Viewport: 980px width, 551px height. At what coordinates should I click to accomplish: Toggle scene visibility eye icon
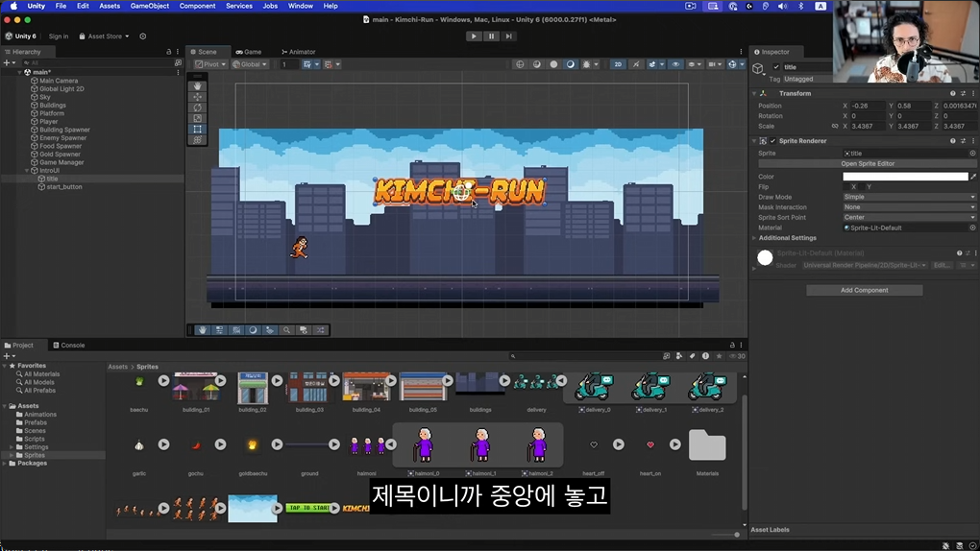point(675,64)
